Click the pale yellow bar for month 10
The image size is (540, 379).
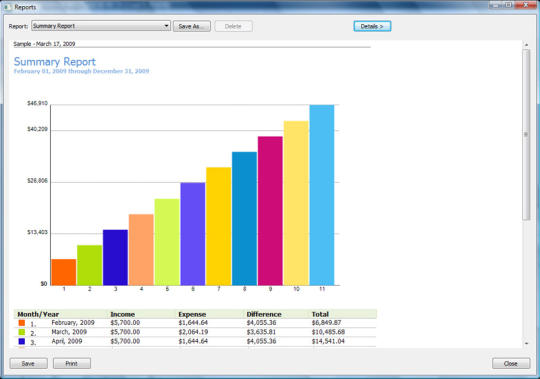pyautogui.click(x=296, y=203)
